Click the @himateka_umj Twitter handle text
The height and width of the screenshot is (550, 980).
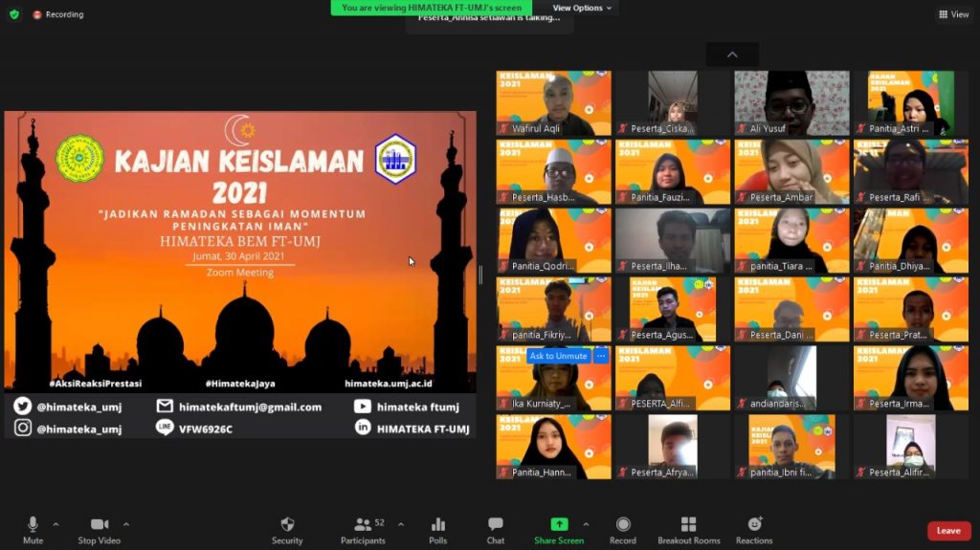point(79,407)
